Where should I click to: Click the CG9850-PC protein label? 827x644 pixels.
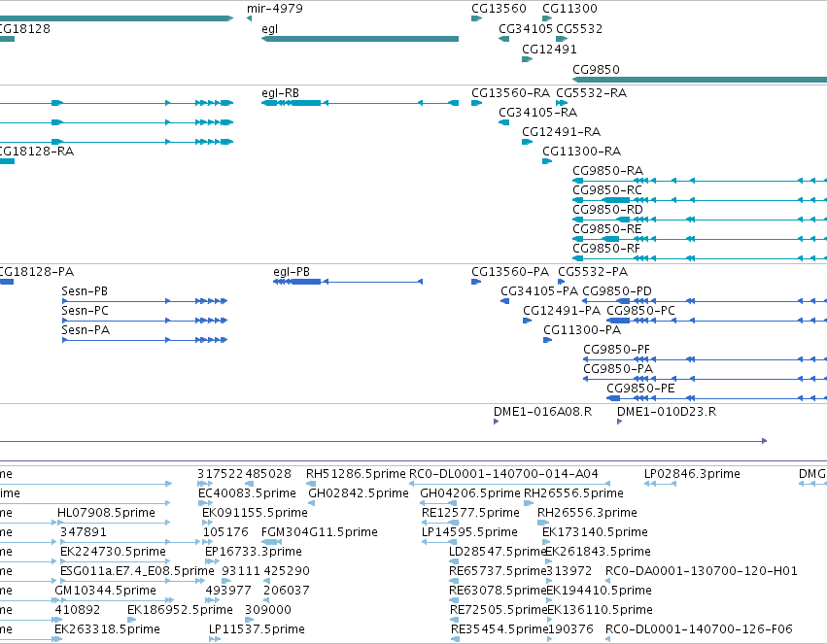pos(640,311)
